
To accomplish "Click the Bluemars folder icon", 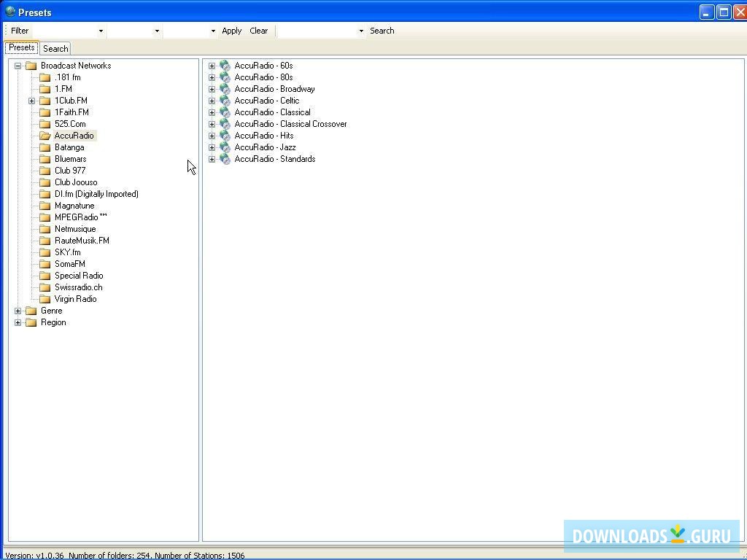I will [x=44, y=159].
